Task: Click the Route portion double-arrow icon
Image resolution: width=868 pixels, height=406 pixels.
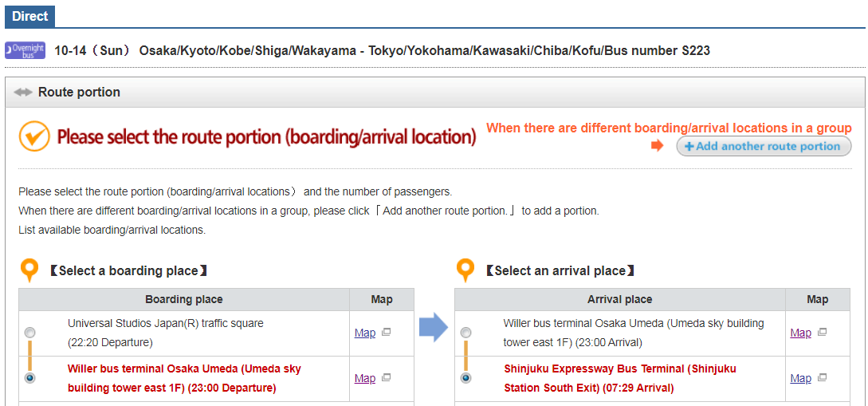Action: point(23,93)
